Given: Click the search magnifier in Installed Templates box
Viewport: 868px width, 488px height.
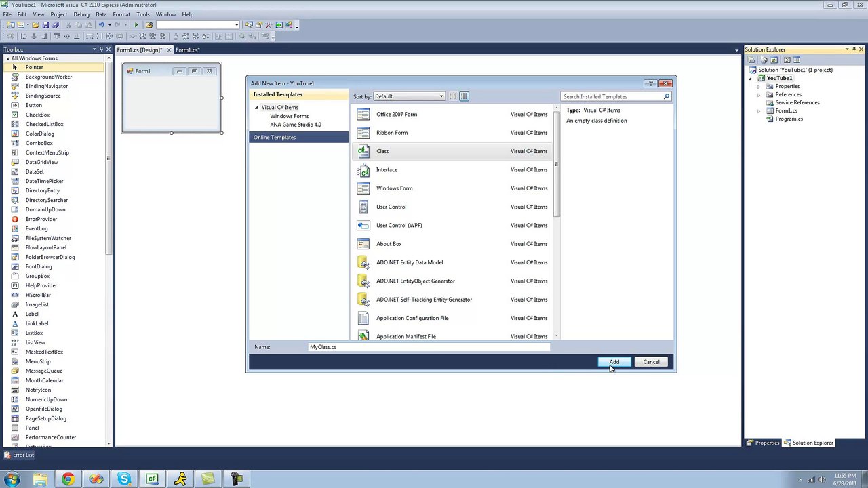Looking at the screenshot, I should click(x=666, y=96).
